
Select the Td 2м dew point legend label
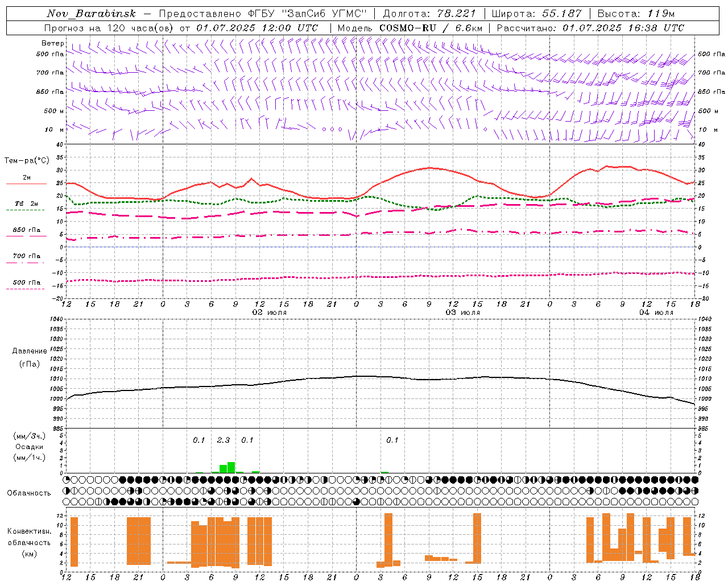click(26, 203)
